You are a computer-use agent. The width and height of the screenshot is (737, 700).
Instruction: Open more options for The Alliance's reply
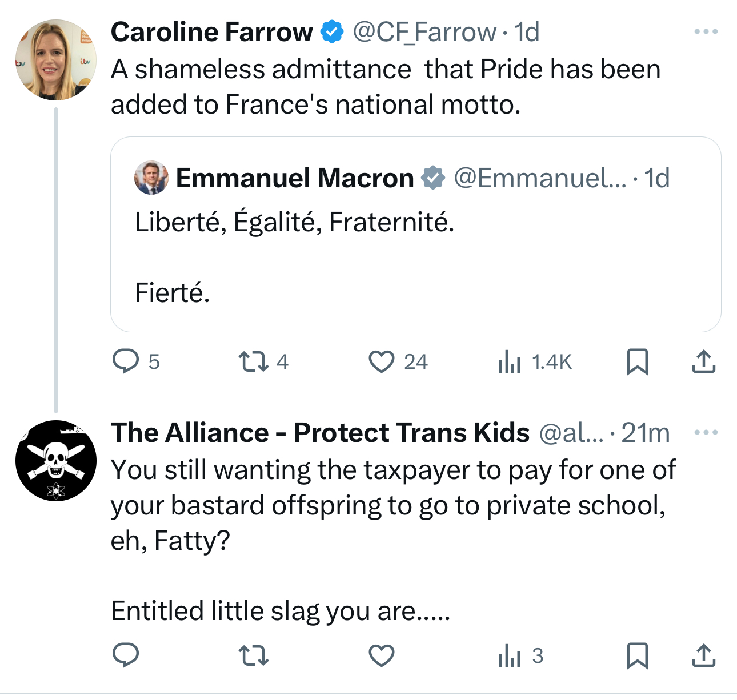click(x=706, y=432)
